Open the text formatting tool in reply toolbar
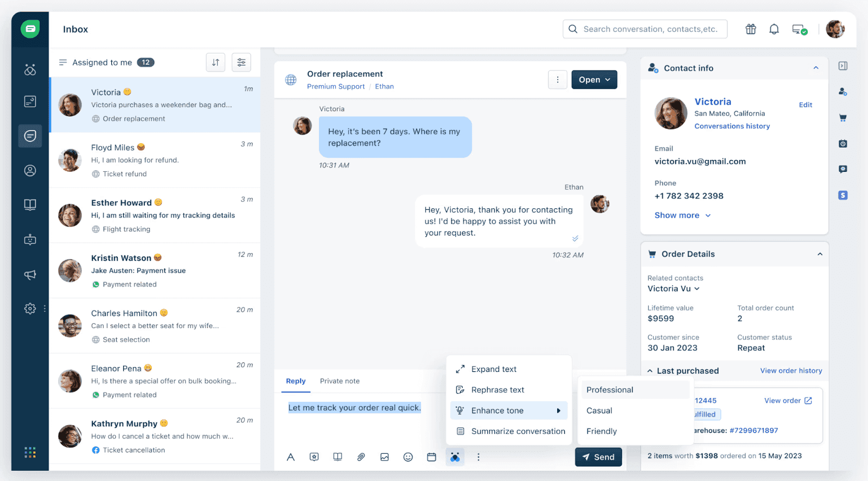The width and height of the screenshot is (868, 481). point(291,457)
